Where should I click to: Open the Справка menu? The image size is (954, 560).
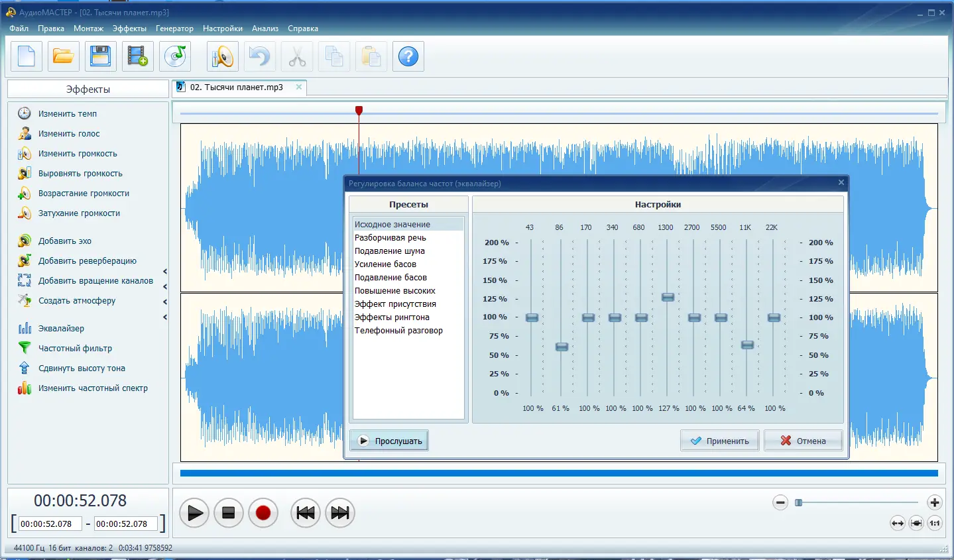pos(303,28)
